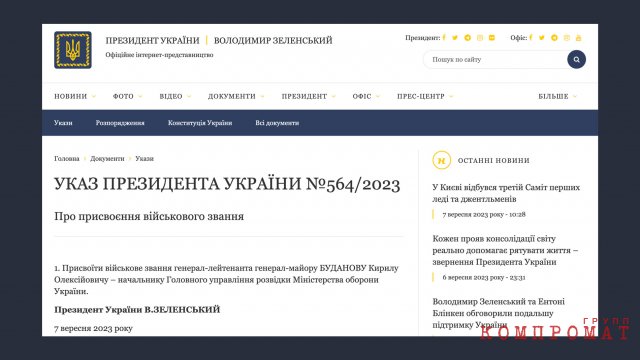
Task: Go to Головна breadcrumb link
Action: (x=67, y=158)
